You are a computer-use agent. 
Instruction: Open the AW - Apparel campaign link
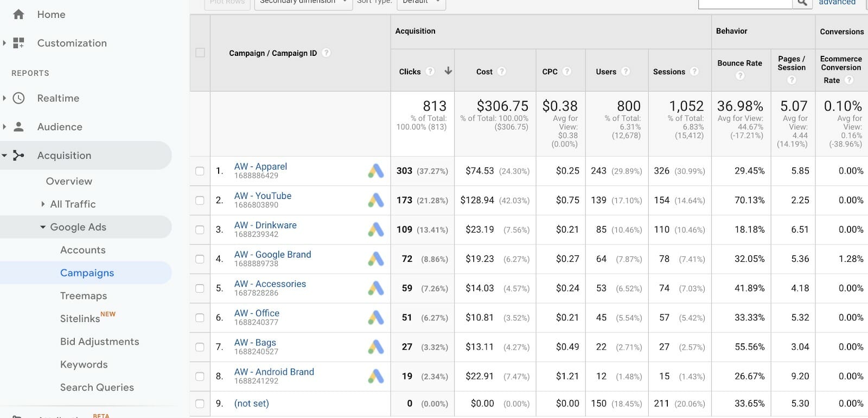pos(260,166)
